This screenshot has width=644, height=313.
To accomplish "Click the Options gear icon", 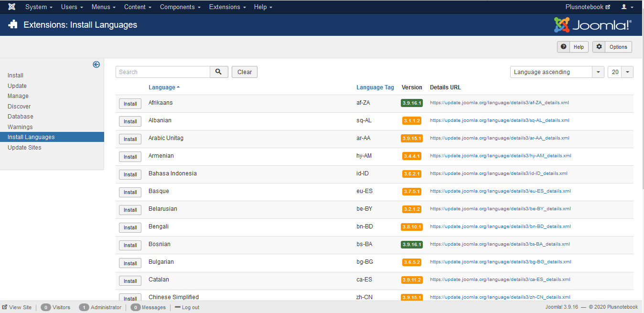I will pos(599,47).
